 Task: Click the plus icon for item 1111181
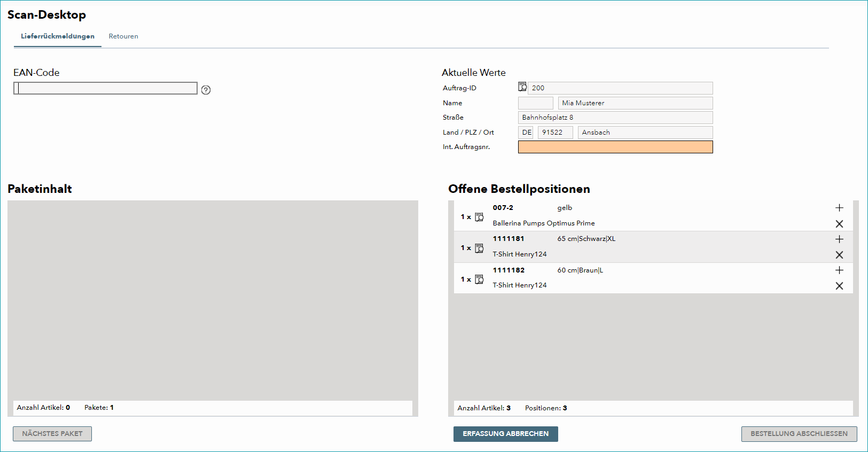pyautogui.click(x=839, y=239)
